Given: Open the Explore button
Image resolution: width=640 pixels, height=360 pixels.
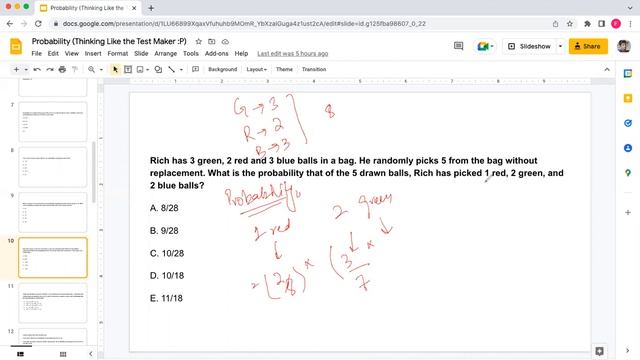Looking at the screenshot, I should pos(600,351).
